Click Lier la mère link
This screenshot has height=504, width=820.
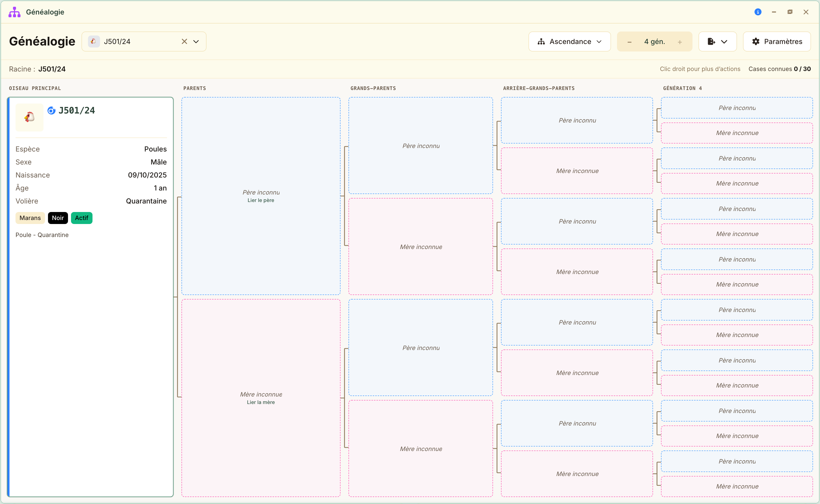click(x=261, y=402)
